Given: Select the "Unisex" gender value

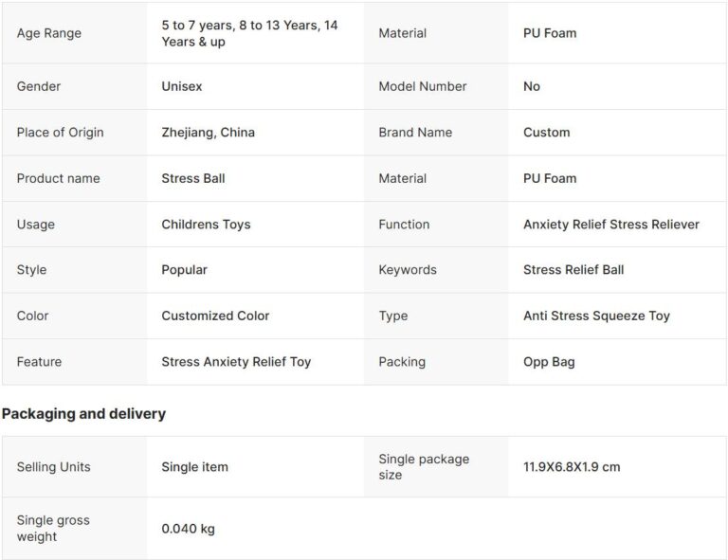Looking at the screenshot, I should [182, 86].
